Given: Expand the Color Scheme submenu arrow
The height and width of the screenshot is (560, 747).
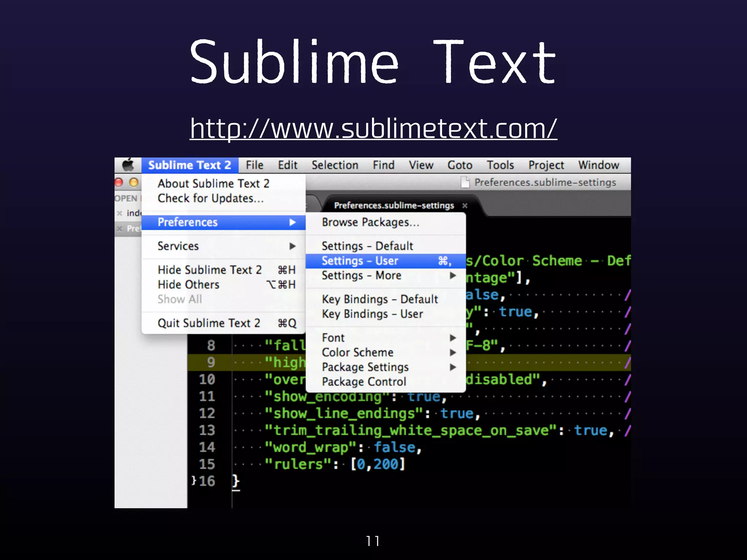Looking at the screenshot, I should click(x=453, y=353).
